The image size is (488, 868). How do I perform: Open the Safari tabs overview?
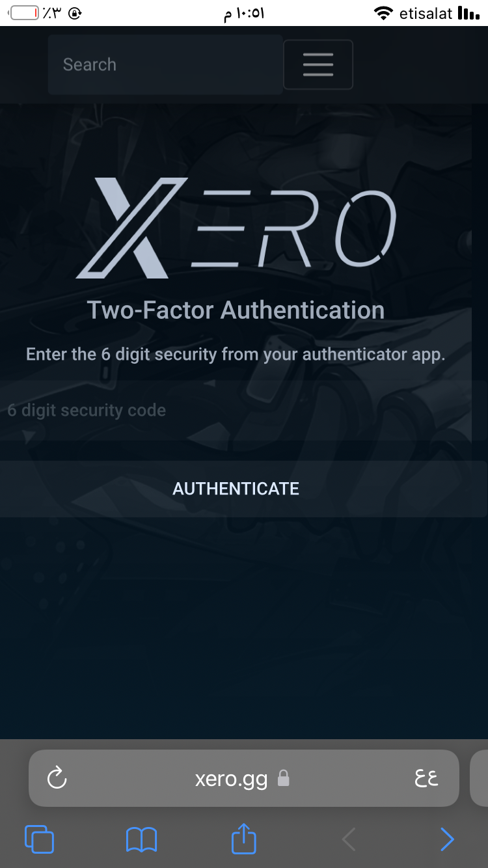39,839
